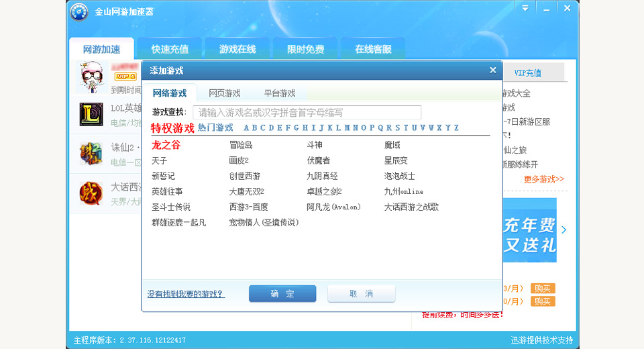
Task: Select the game 伏魔者
Action: (x=318, y=160)
